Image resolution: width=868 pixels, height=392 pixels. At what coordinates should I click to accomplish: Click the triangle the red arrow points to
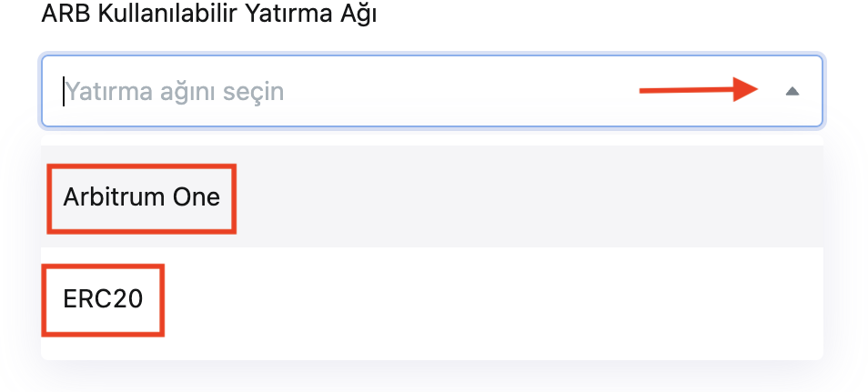point(792,91)
